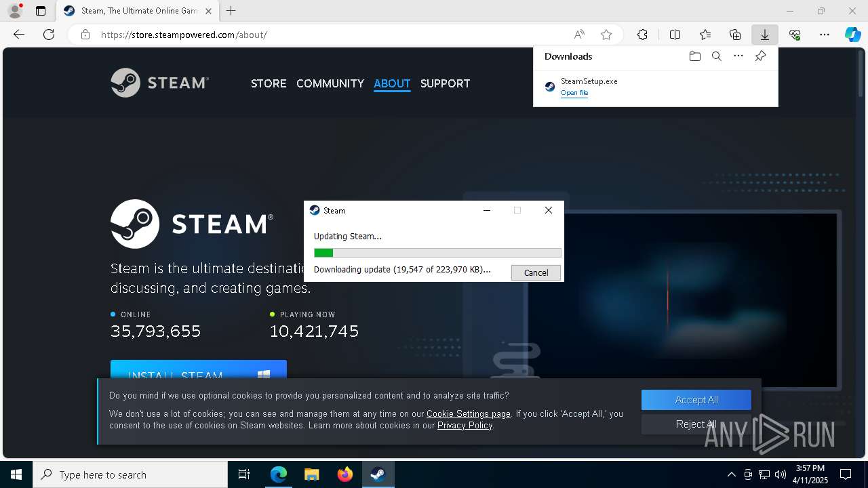Click the taskbar search box
This screenshot has height=488, width=868.
pos(130,474)
